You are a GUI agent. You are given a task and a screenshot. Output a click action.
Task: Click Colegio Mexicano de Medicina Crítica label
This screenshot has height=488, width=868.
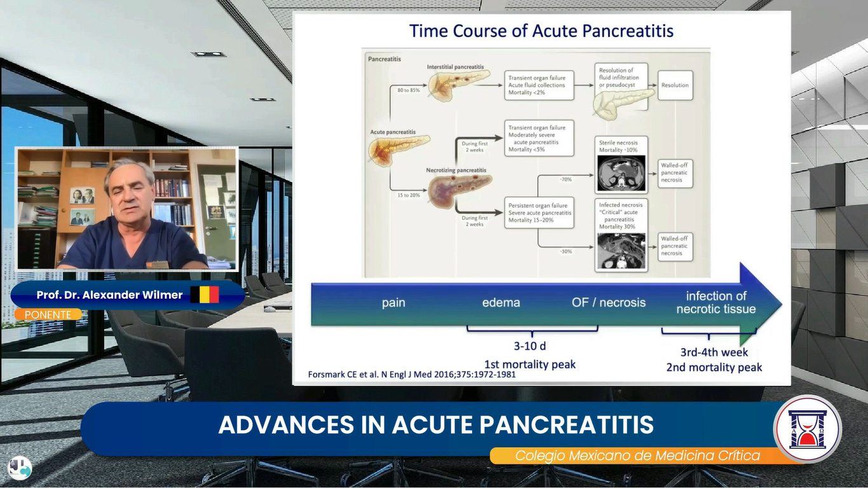click(637, 456)
